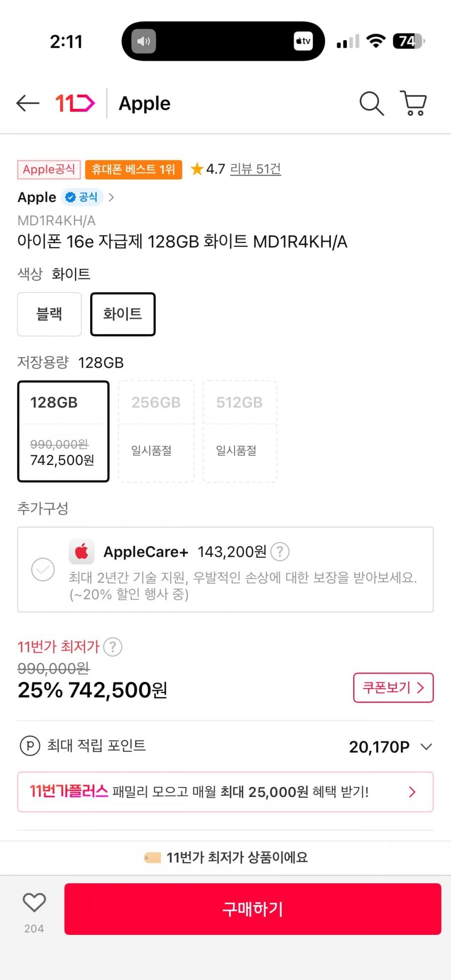Tap the AppleCare+ help question mark
This screenshot has width=451, height=980.
(x=280, y=552)
